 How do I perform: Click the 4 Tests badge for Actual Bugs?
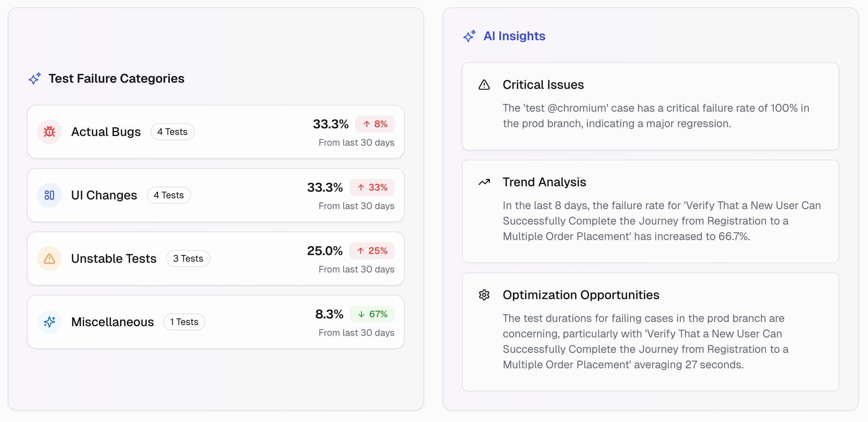(172, 131)
